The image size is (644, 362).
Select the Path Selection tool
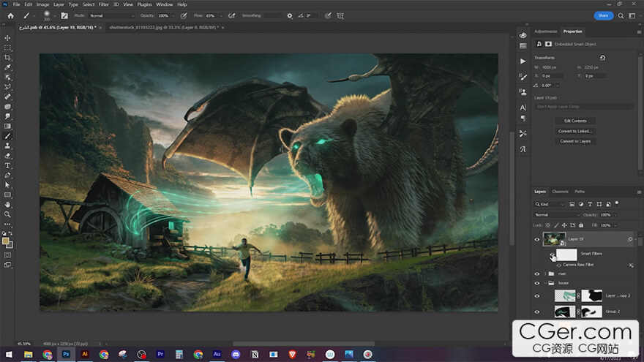(x=7, y=185)
